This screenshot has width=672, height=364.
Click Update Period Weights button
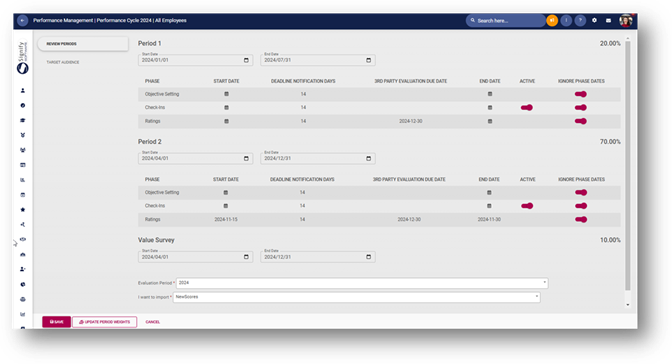105,322
